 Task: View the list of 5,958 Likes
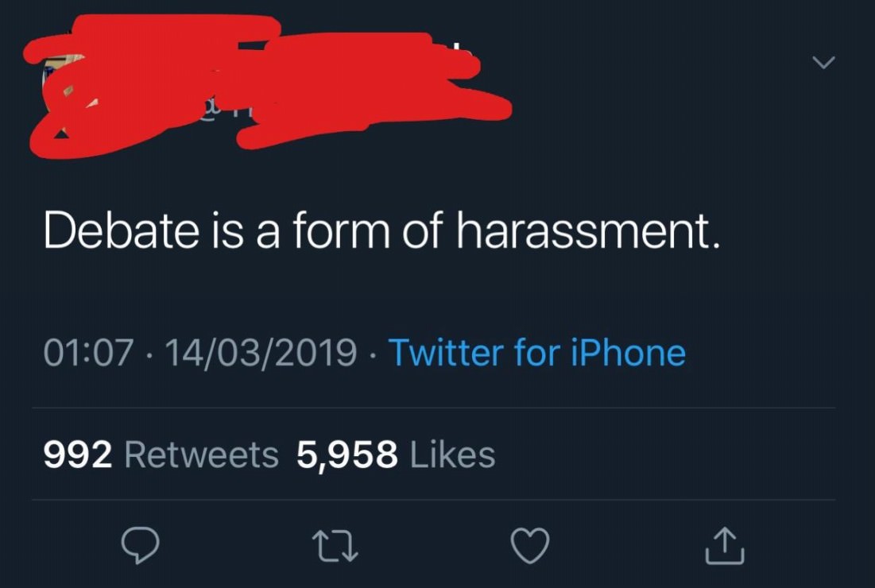click(x=396, y=455)
